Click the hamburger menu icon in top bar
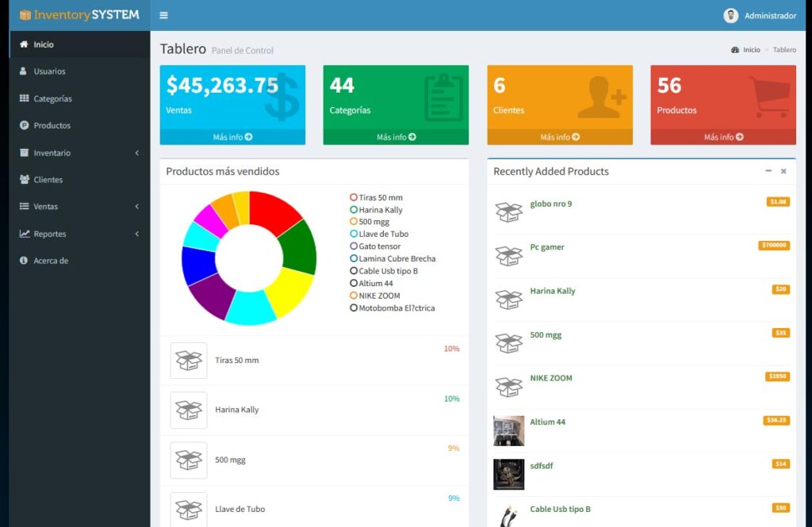Screen dimensions: 812x527 tap(163, 14)
